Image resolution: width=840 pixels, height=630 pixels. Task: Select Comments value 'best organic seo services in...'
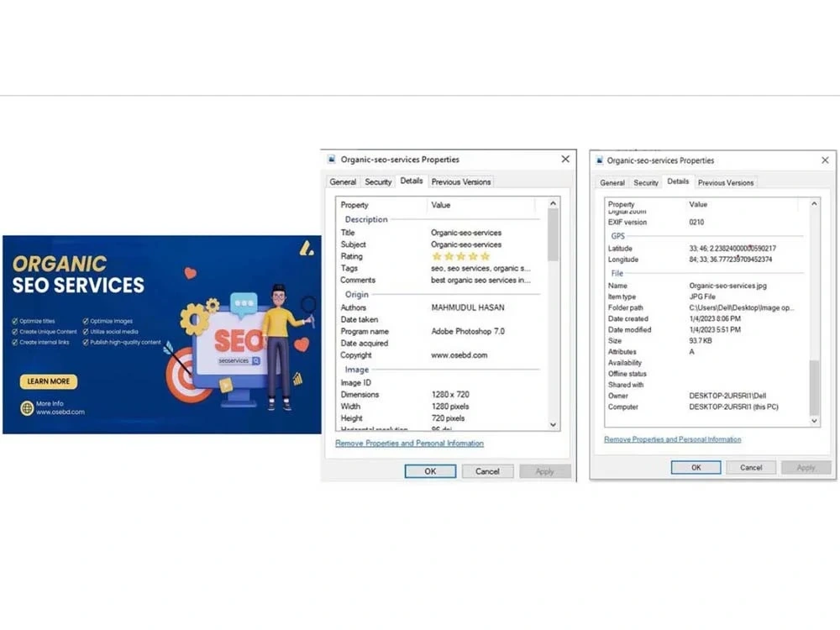coord(480,280)
